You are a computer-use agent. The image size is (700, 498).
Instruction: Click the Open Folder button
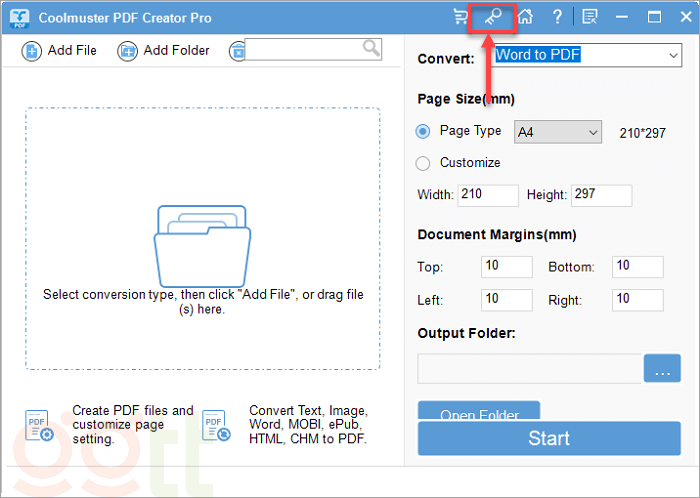[478, 412]
